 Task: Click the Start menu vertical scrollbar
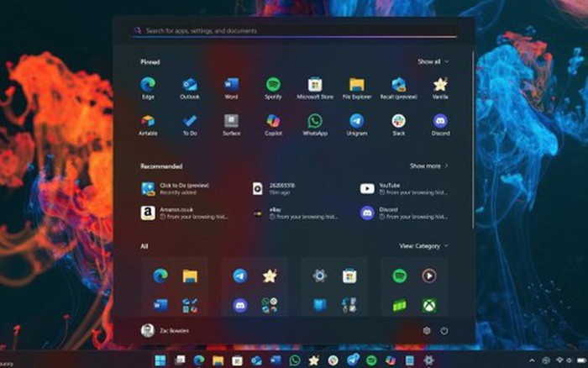[473, 140]
